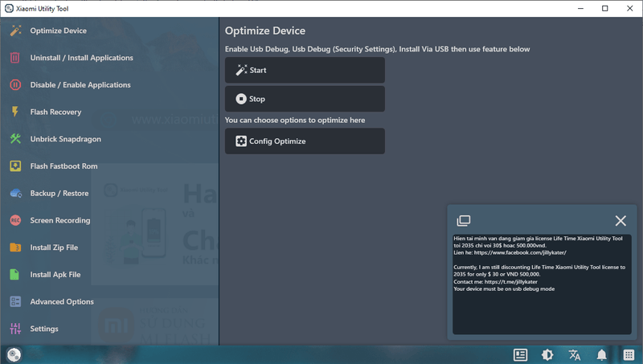Close the discount notification popup

620,220
